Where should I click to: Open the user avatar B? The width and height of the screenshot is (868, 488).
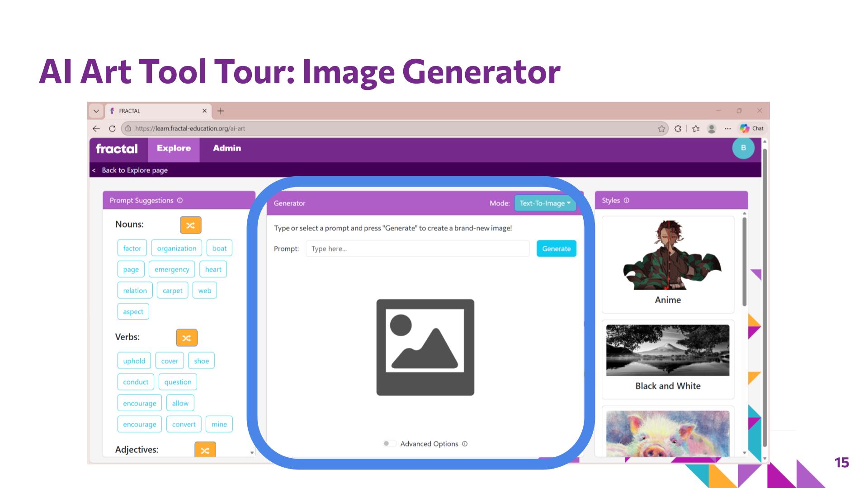coord(743,148)
